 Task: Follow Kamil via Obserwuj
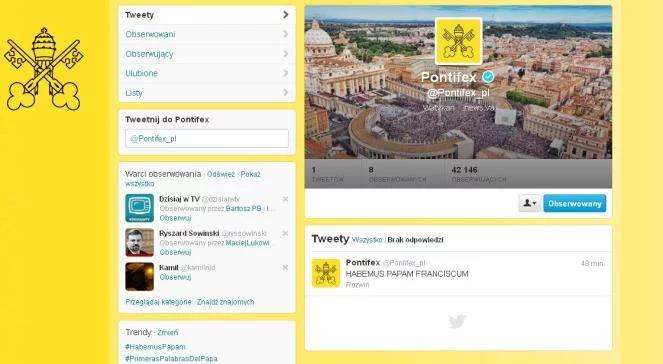click(x=175, y=277)
